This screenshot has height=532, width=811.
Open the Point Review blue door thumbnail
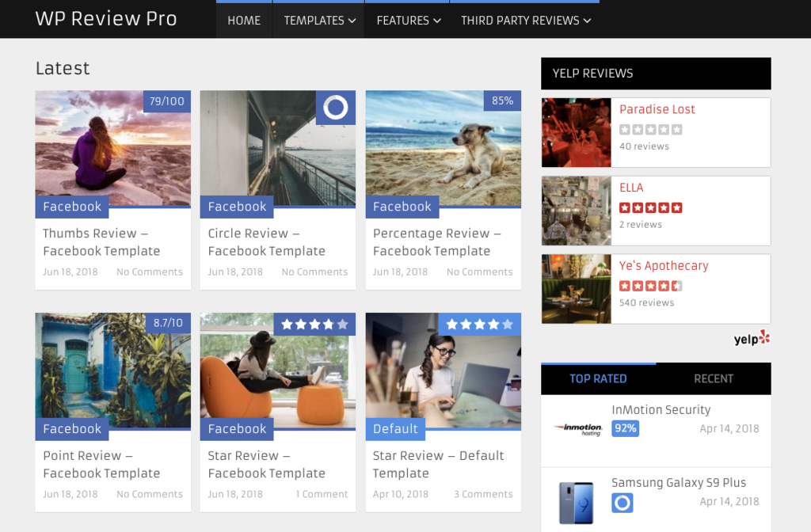point(112,365)
